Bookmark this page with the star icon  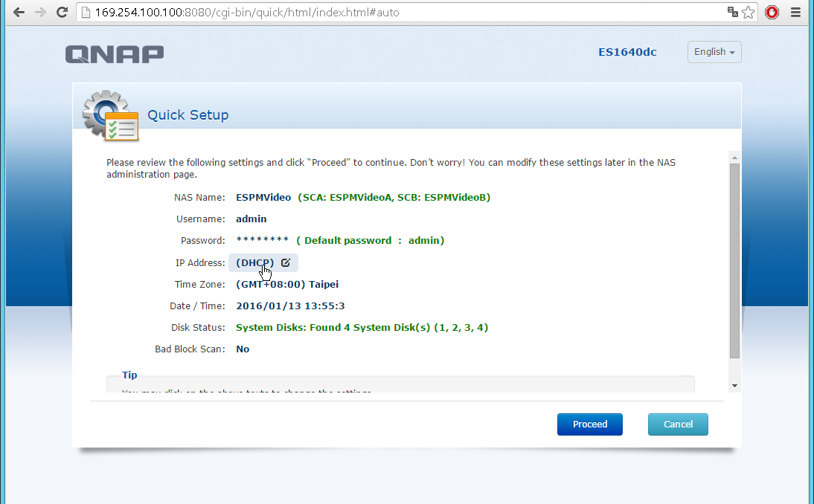coord(749,13)
